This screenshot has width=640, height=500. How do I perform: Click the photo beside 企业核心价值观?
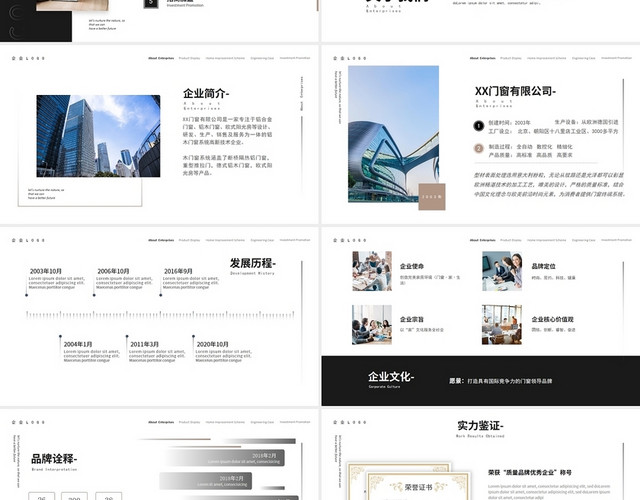(x=502, y=324)
